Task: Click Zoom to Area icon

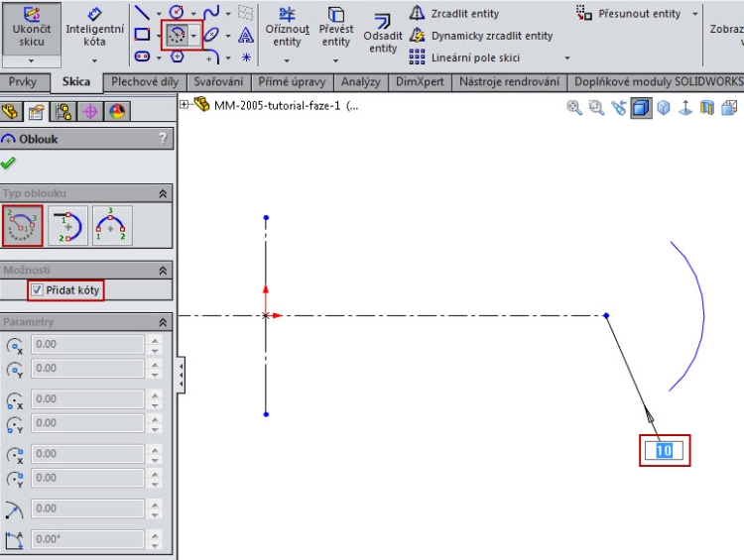Action: 596,108
